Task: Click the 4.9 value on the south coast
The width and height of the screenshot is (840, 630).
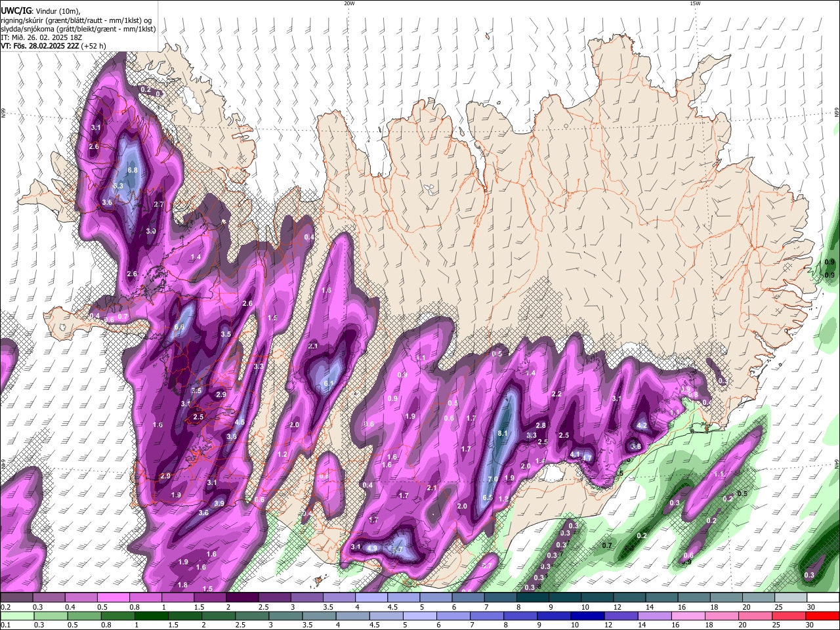Action: pos(372,549)
